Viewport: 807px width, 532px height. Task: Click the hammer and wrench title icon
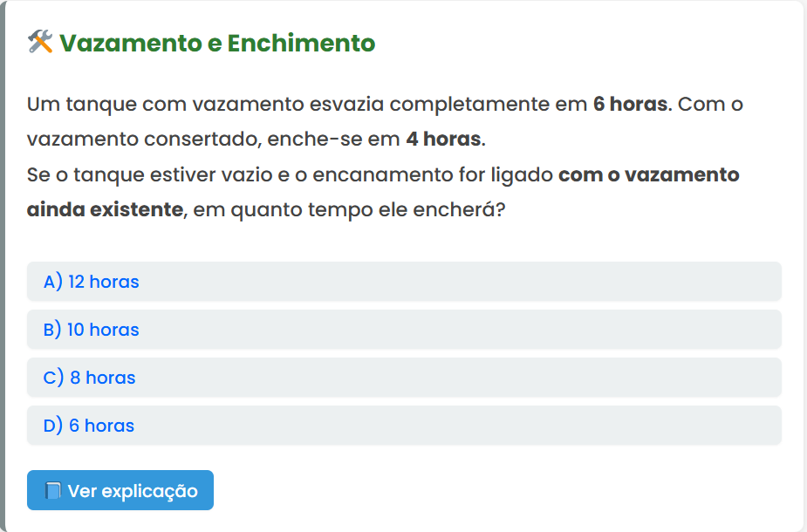[x=40, y=42]
